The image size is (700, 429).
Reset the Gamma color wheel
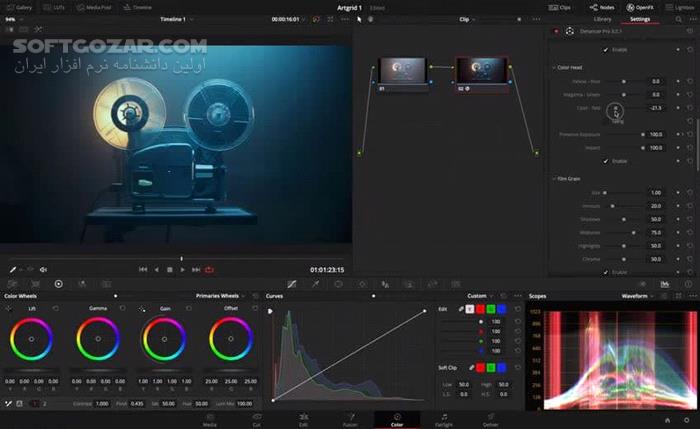pyautogui.click(x=122, y=308)
